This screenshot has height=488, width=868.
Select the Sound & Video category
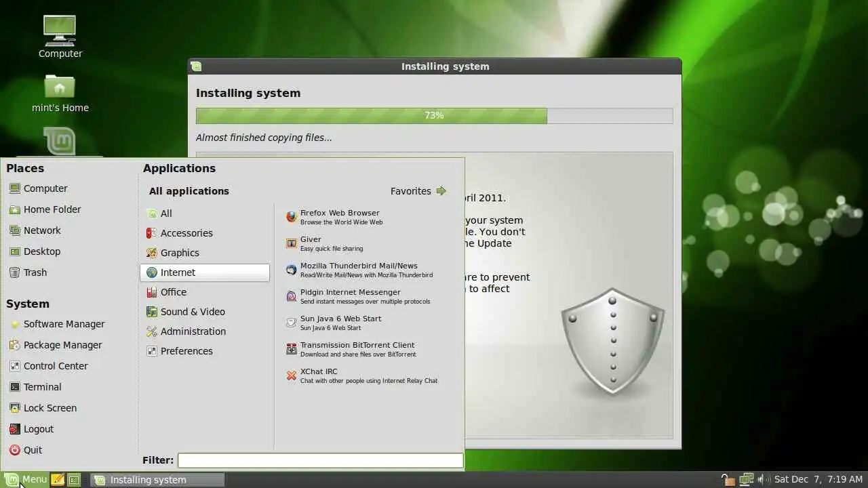coord(205,312)
